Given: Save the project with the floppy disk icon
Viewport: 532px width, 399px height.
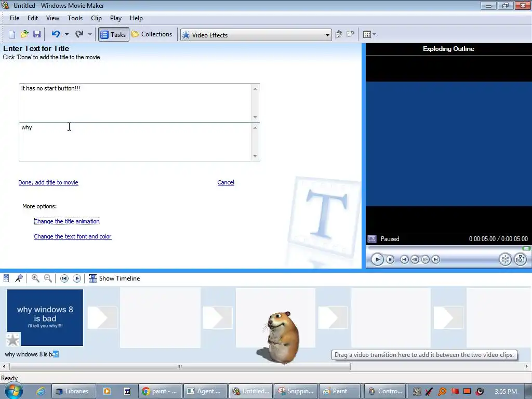Looking at the screenshot, I should (x=37, y=34).
